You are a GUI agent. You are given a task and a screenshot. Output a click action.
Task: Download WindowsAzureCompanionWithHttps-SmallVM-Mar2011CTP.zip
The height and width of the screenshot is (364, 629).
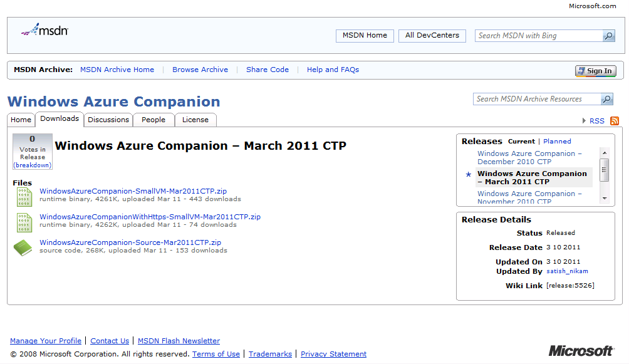150,217
